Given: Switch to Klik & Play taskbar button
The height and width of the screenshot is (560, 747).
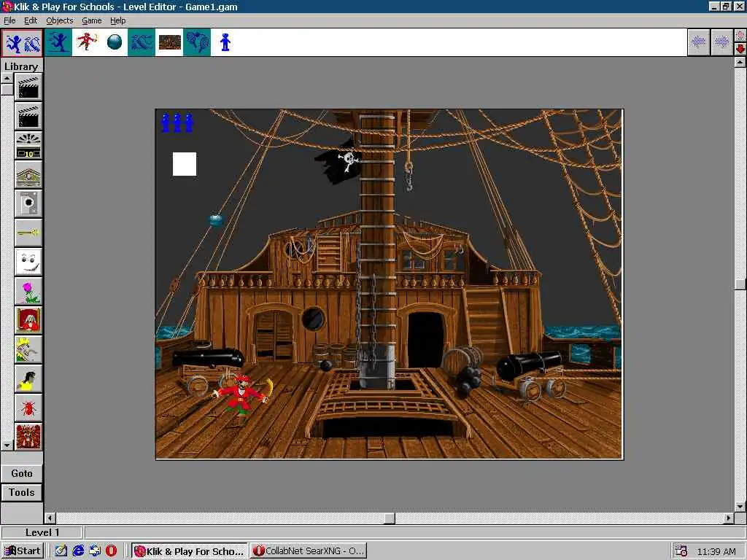Looking at the screenshot, I should pyautogui.click(x=190, y=551).
